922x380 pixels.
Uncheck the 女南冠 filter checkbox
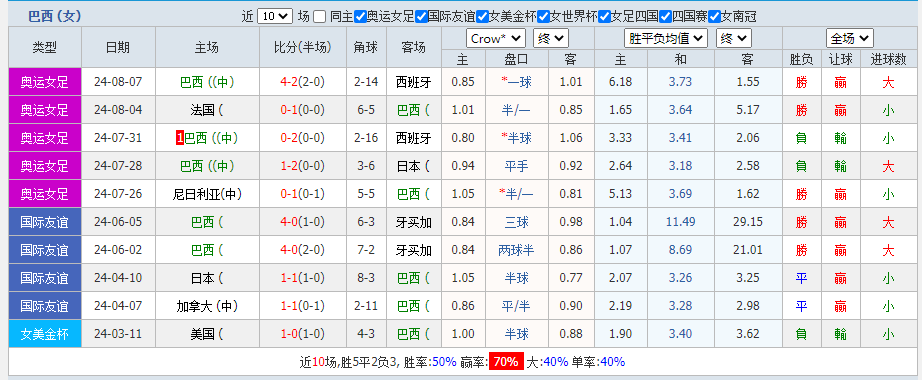pyautogui.click(x=714, y=17)
